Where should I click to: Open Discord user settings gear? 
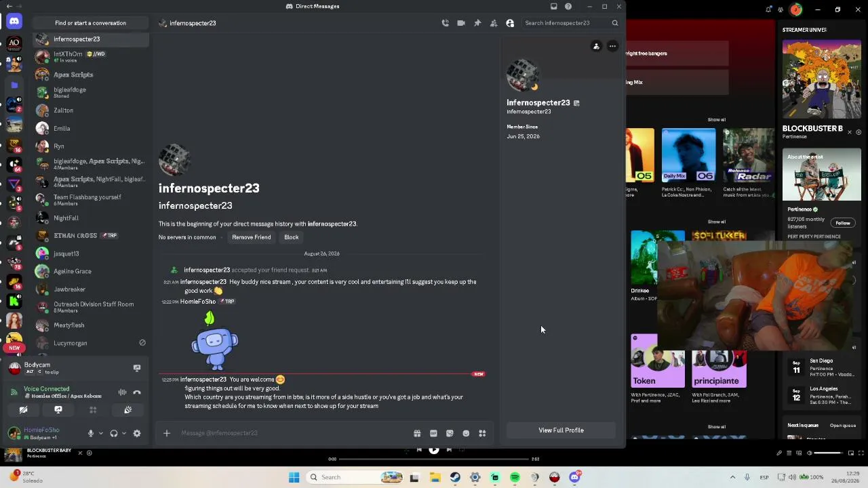point(137,434)
